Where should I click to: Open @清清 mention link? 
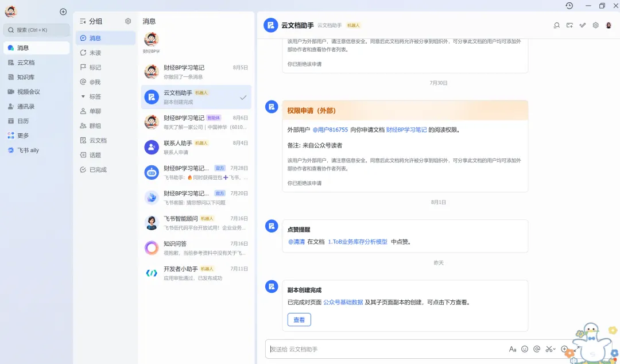(297, 242)
